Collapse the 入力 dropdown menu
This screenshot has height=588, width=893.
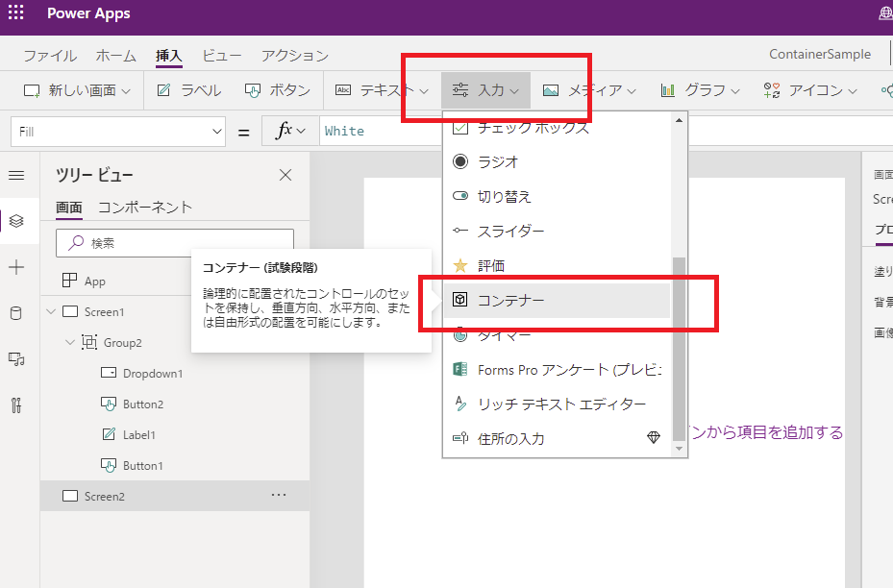click(x=485, y=90)
